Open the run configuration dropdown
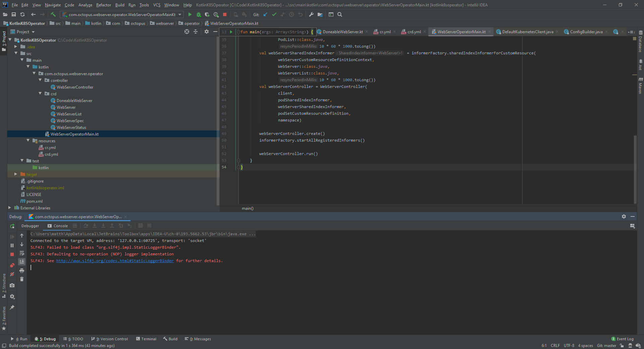Viewport: 644px width, 349px height. pyautogui.click(x=180, y=14)
